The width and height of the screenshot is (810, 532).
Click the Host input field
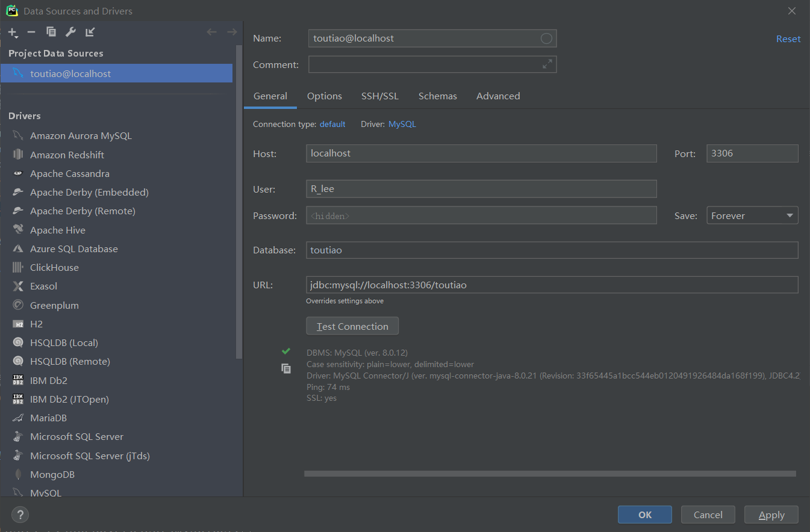pyautogui.click(x=481, y=153)
